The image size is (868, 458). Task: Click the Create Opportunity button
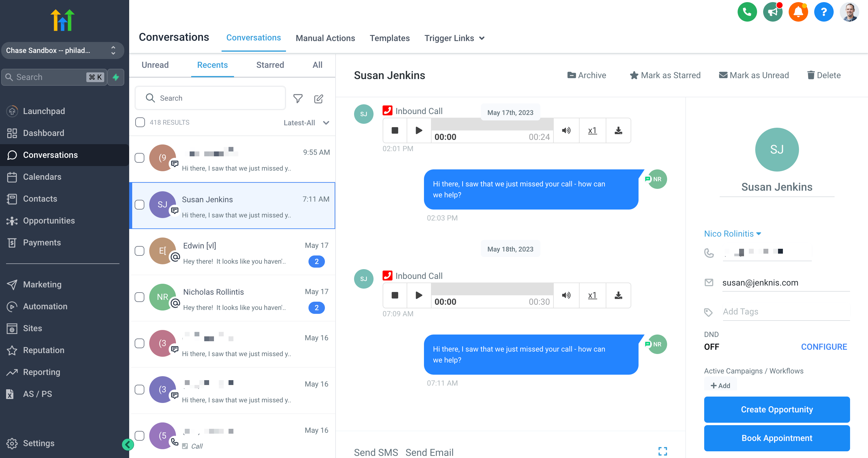point(777,410)
